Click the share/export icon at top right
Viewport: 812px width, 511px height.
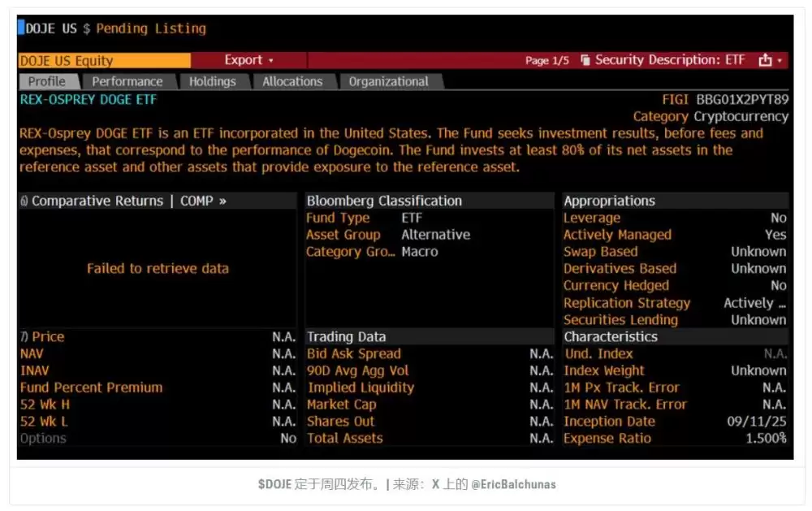tap(764, 60)
